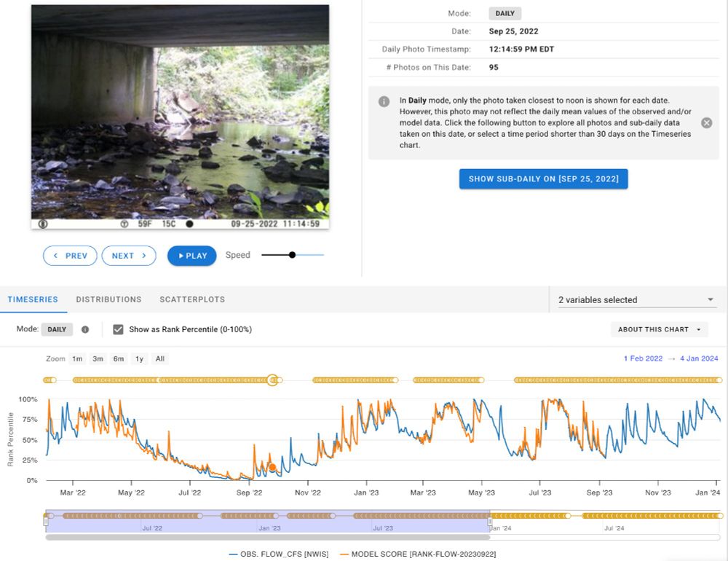The height and width of the screenshot is (561, 728).
Task: Open the Distributions tab
Action: click(x=108, y=299)
